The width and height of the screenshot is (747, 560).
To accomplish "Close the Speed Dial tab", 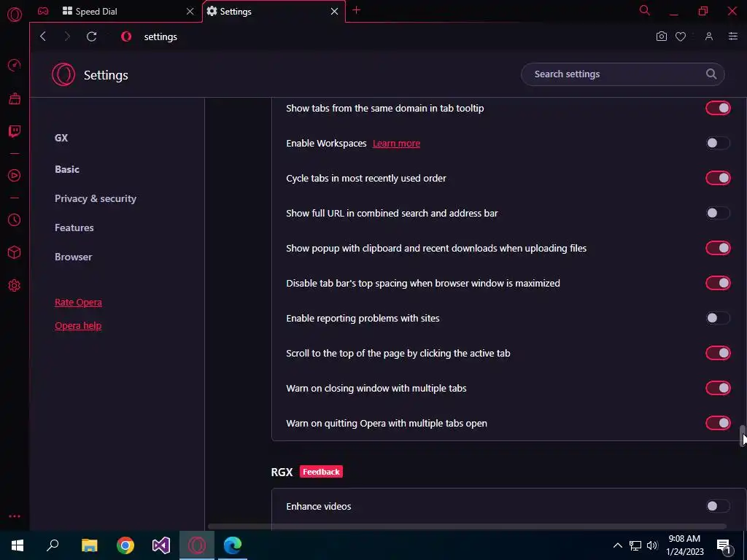I will [x=190, y=12].
